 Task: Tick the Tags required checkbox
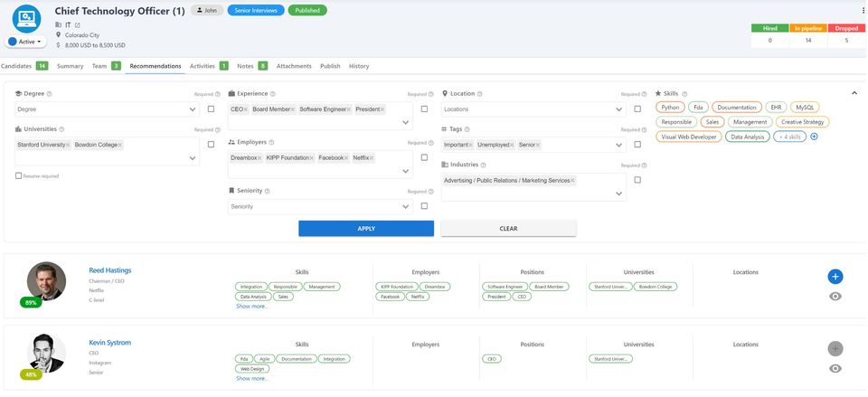click(x=637, y=145)
